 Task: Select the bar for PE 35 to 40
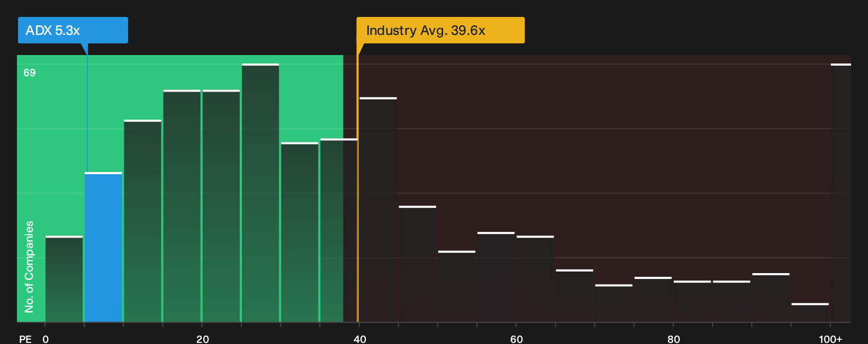pos(339,231)
